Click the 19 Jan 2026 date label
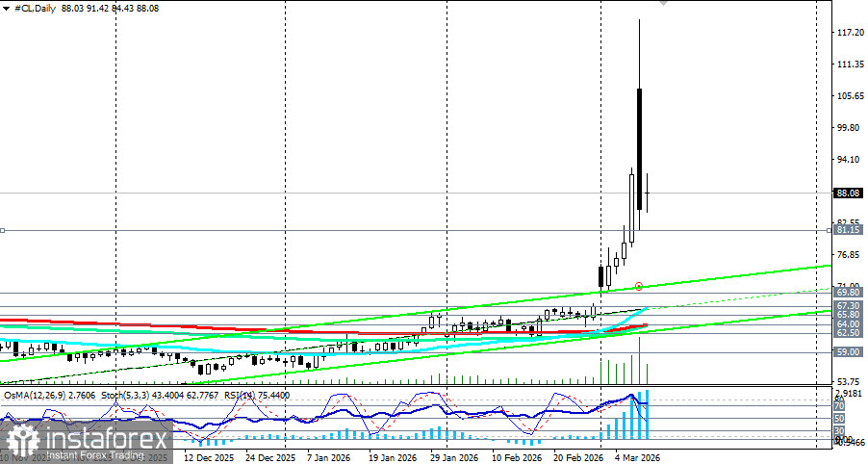 [x=393, y=458]
